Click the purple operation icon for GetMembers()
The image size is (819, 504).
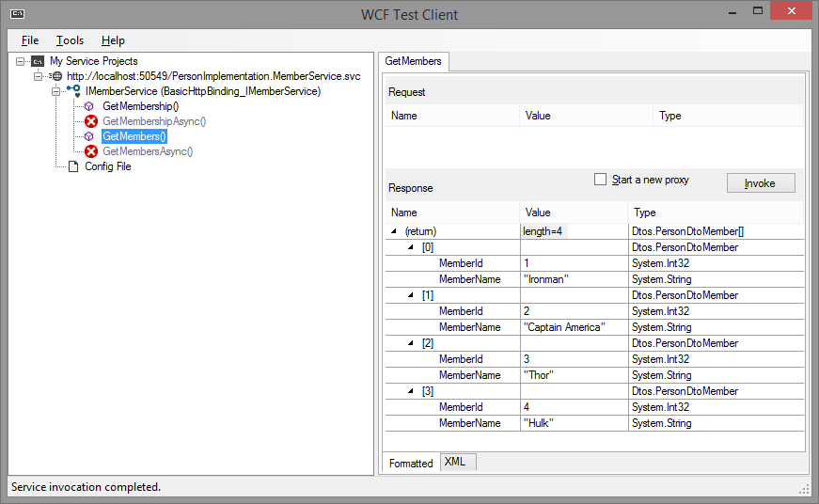click(89, 136)
